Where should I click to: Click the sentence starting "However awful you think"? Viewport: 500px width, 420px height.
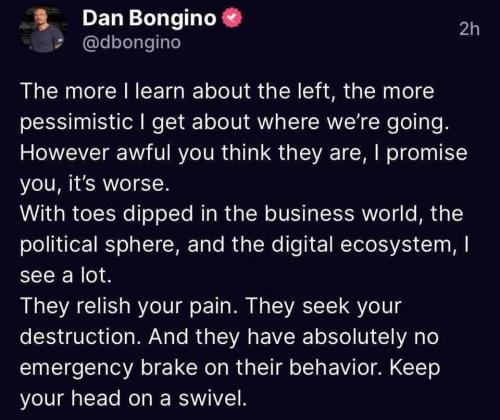(243, 153)
